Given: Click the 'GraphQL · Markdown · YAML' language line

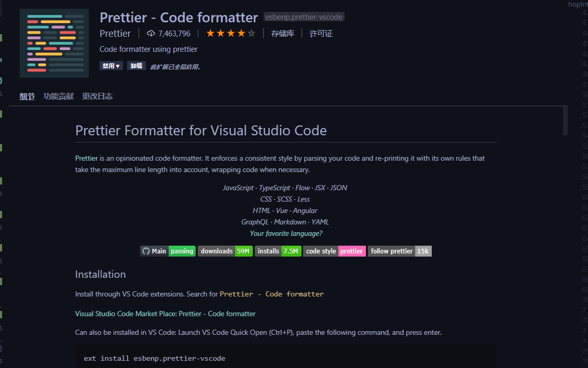Looking at the screenshot, I should point(285,222).
